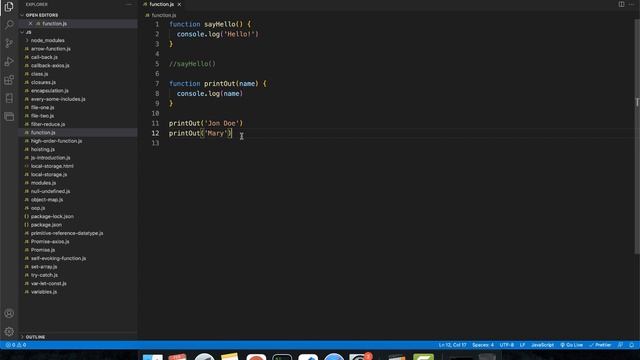Viewport: 640px width, 360px height.
Task: Open js-introduction.js file
Action: coord(50,158)
